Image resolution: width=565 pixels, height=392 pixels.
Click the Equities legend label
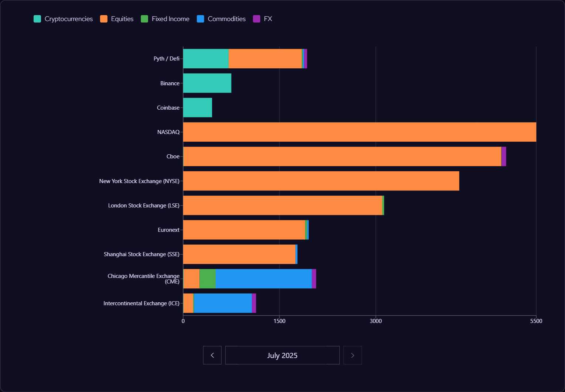(122, 19)
